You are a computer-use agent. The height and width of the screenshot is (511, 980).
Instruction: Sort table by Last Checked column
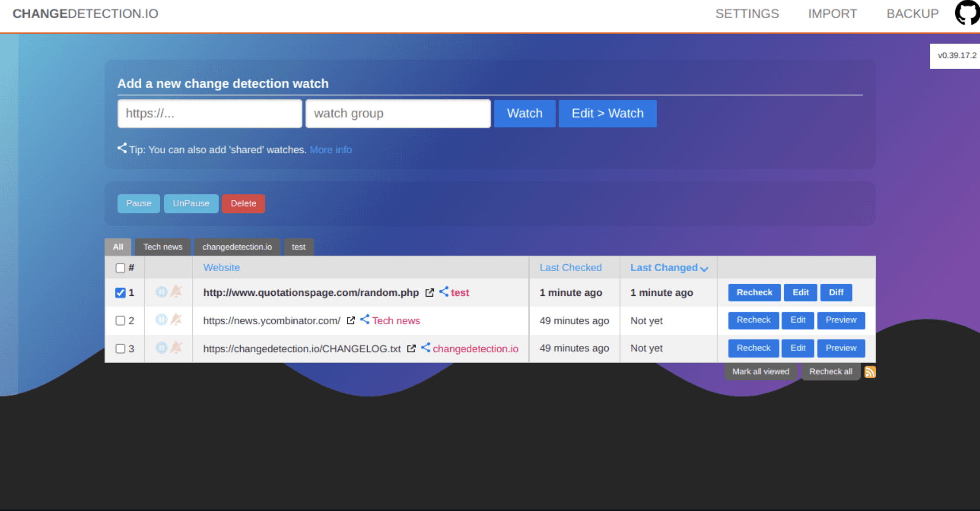pos(570,268)
